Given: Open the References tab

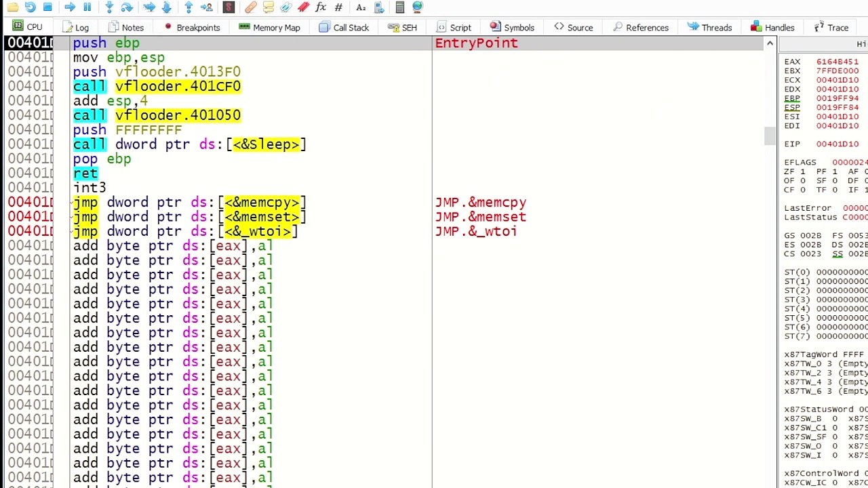Looking at the screenshot, I should coord(640,27).
